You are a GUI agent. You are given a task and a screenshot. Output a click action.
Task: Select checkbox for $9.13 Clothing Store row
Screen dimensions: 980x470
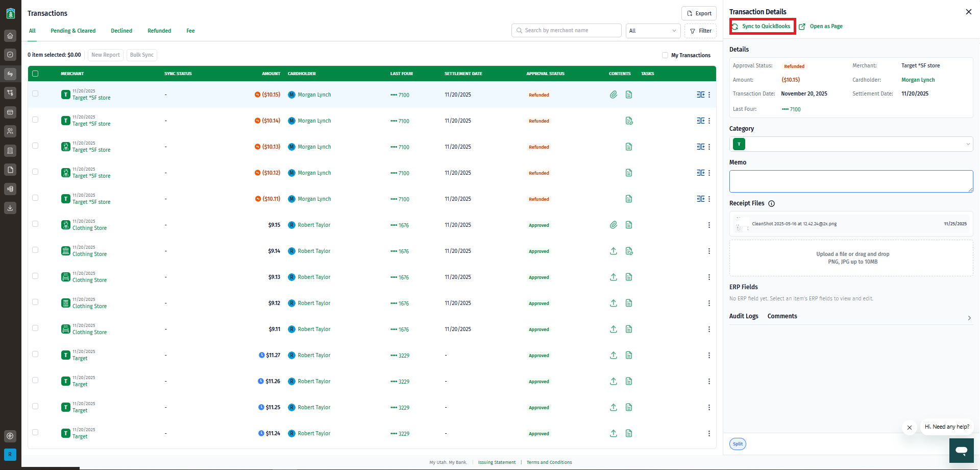point(35,276)
